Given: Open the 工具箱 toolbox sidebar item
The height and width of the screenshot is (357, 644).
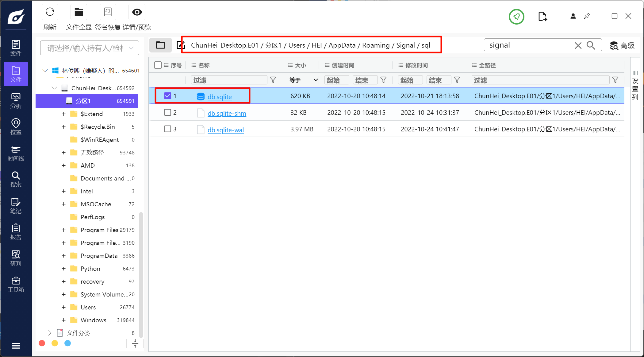Looking at the screenshot, I should click(x=16, y=284).
